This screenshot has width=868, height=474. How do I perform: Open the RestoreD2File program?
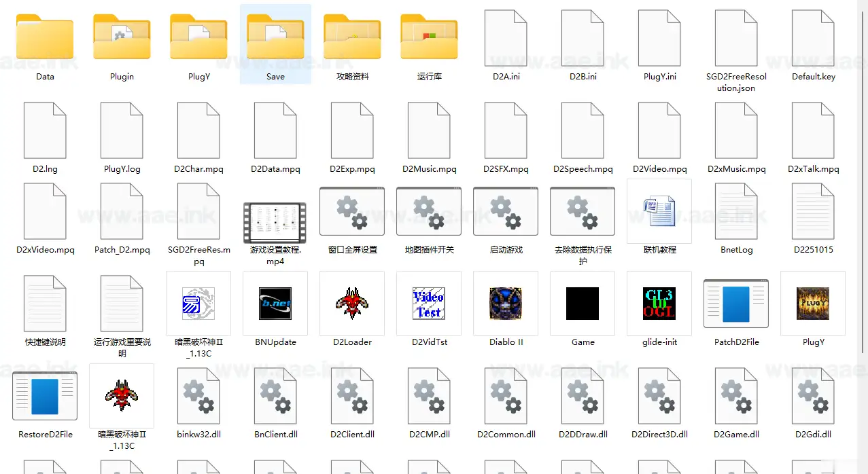pyautogui.click(x=45, y=396)
